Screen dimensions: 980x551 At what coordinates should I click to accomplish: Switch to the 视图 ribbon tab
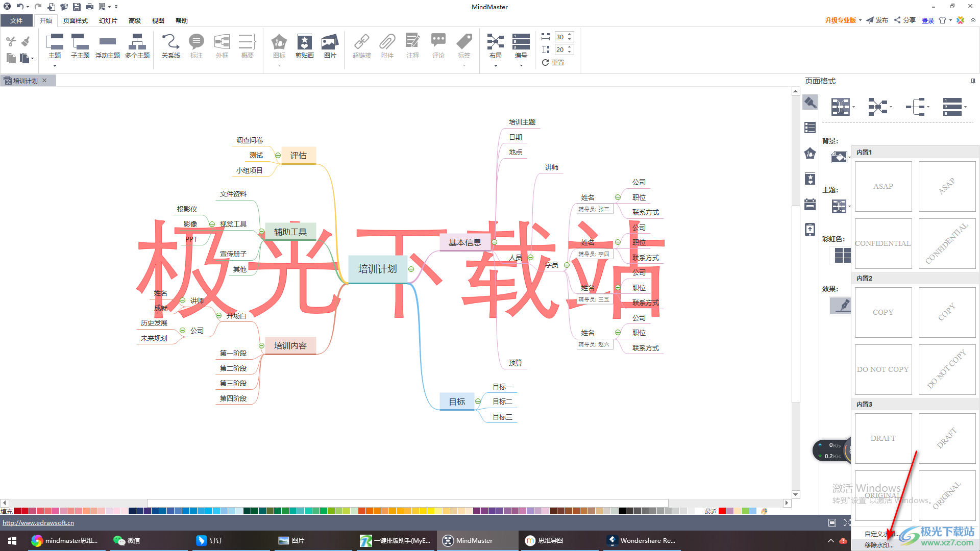click(158, 20)
